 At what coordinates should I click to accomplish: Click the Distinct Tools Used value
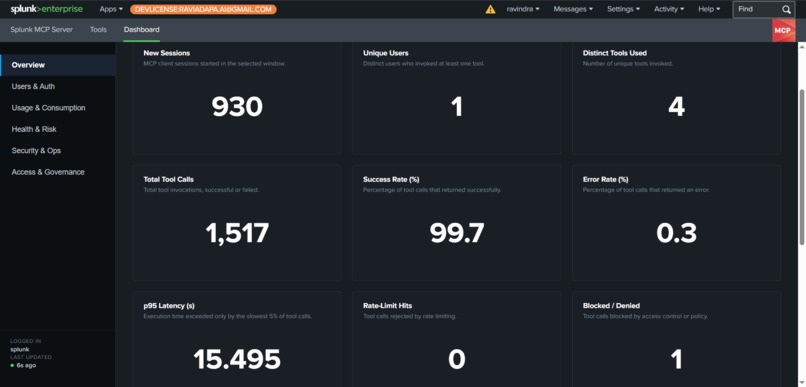pos(676,107)
